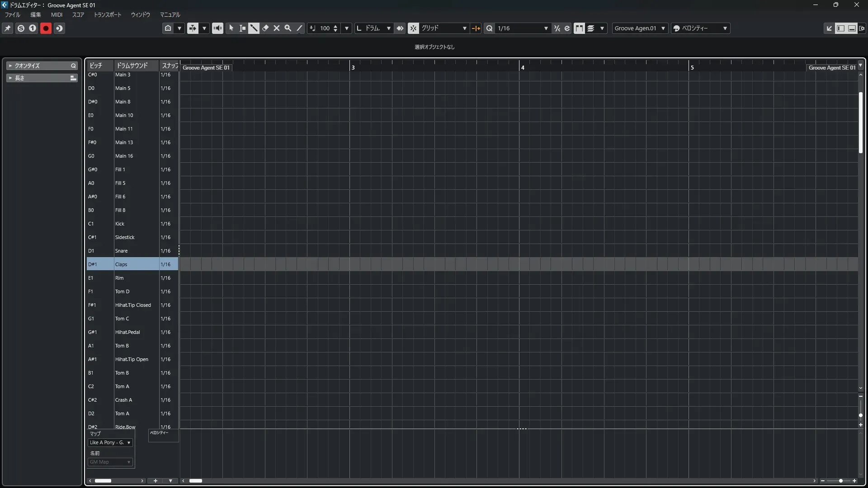Open the トランスポート menu
Image resolution: width=868 pixels, height=488 pixels.
point(107,14)
